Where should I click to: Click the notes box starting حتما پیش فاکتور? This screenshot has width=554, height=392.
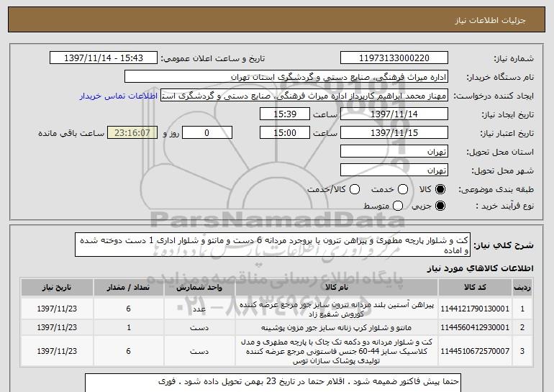click(273, 383)
